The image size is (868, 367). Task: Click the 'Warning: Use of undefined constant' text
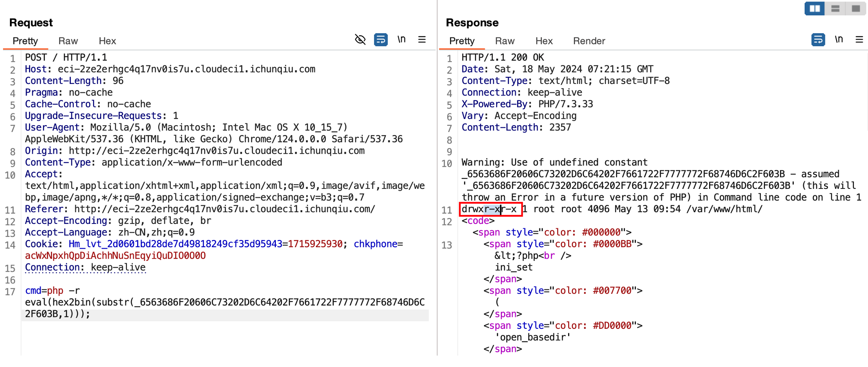tap(554, 163)
